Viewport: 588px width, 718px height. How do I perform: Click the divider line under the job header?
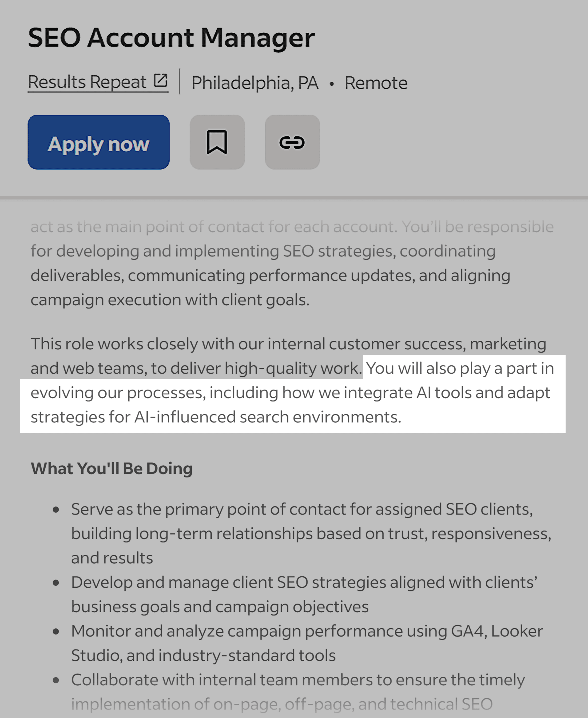pos(294,196)
